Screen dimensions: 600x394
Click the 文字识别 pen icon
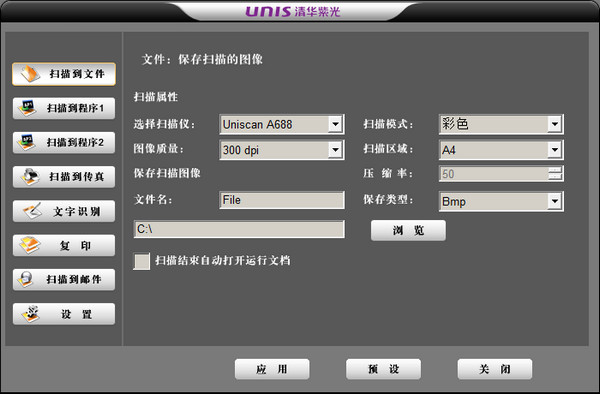(32, 211)
